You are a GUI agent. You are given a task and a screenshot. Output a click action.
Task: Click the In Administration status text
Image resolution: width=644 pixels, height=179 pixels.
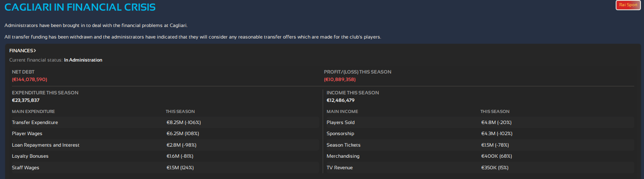point(83,60)
